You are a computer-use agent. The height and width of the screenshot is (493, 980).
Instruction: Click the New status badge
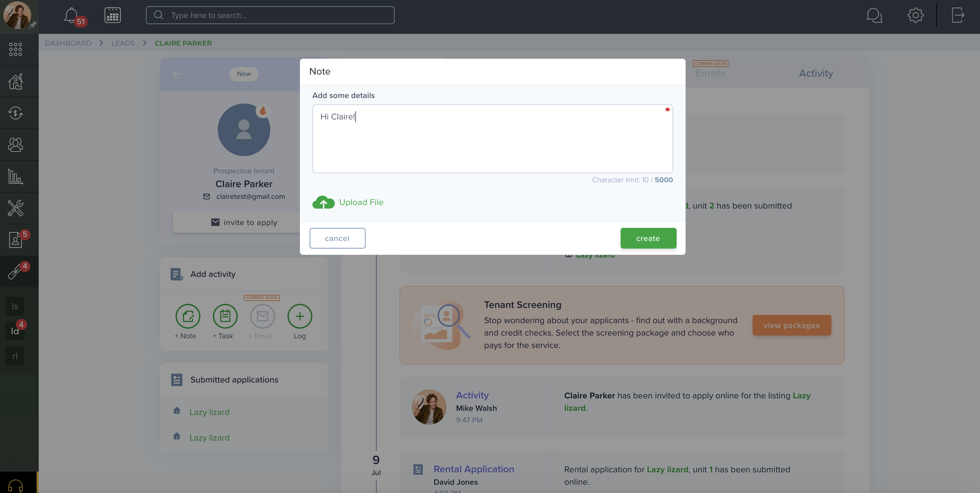tap(244, 74)
